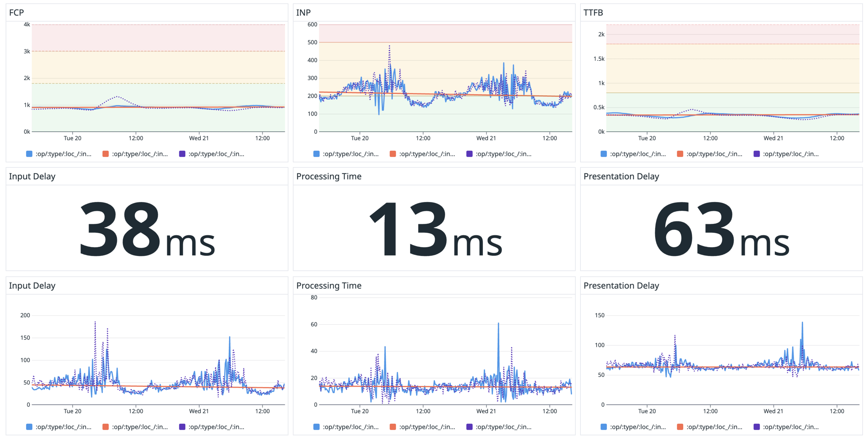Screen dimensions: 868x441
Task: Select the 38ms Input Delay value
Action: (147, 229)
